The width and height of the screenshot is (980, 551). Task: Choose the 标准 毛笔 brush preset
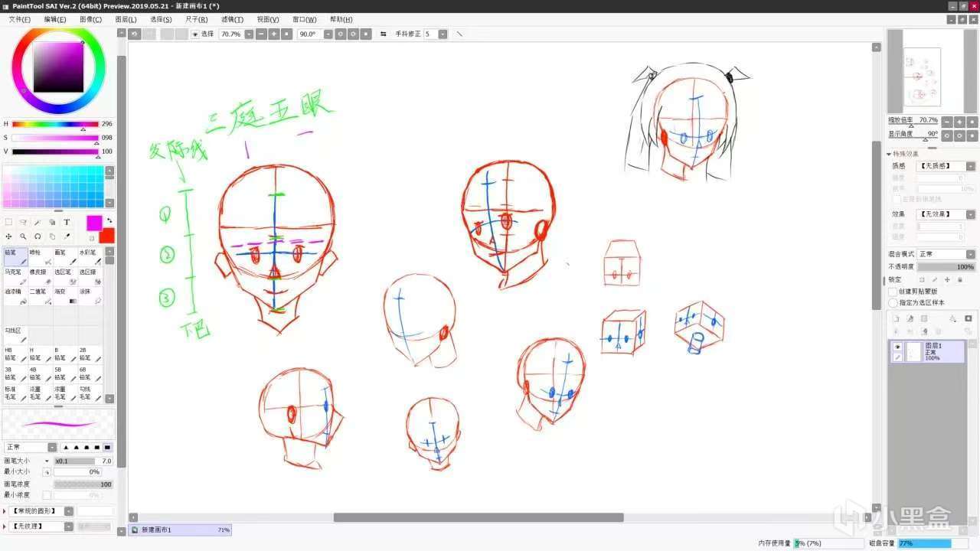16,393
